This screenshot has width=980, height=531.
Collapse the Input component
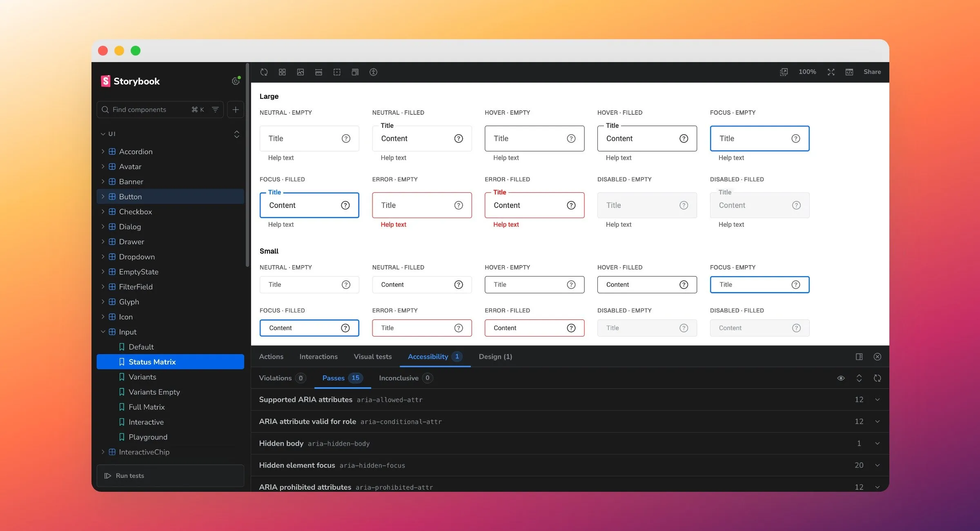click(170, 332)
